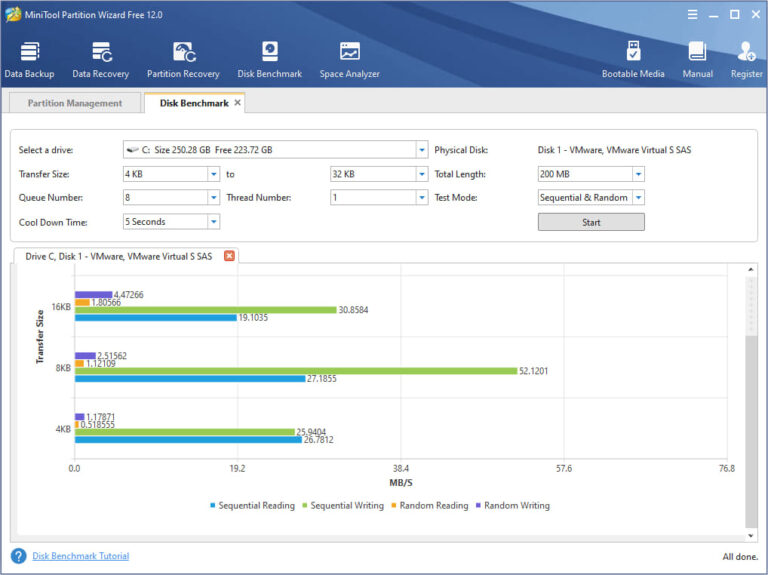
Task: Expand the Select a drive dropdown
Action: [422, 150]
